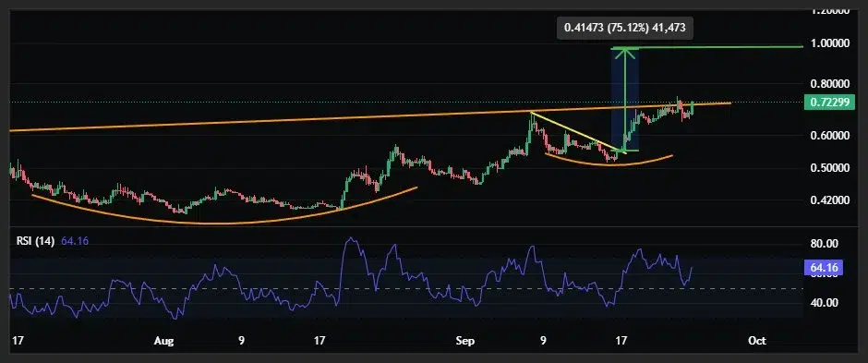
Task: Click the current price label 0.72299
Action: point(828,103)
